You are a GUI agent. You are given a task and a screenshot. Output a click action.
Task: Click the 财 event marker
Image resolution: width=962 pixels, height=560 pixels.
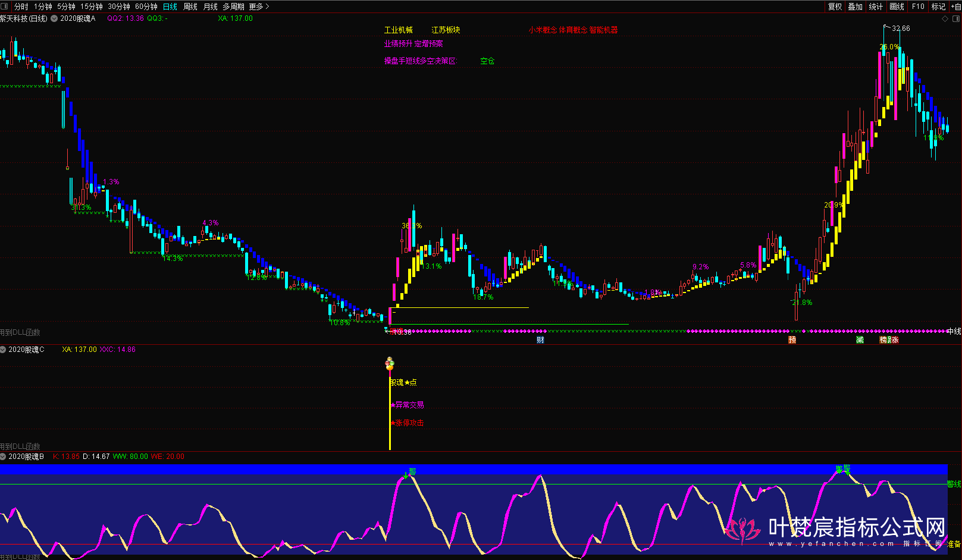tap(540, 340)
